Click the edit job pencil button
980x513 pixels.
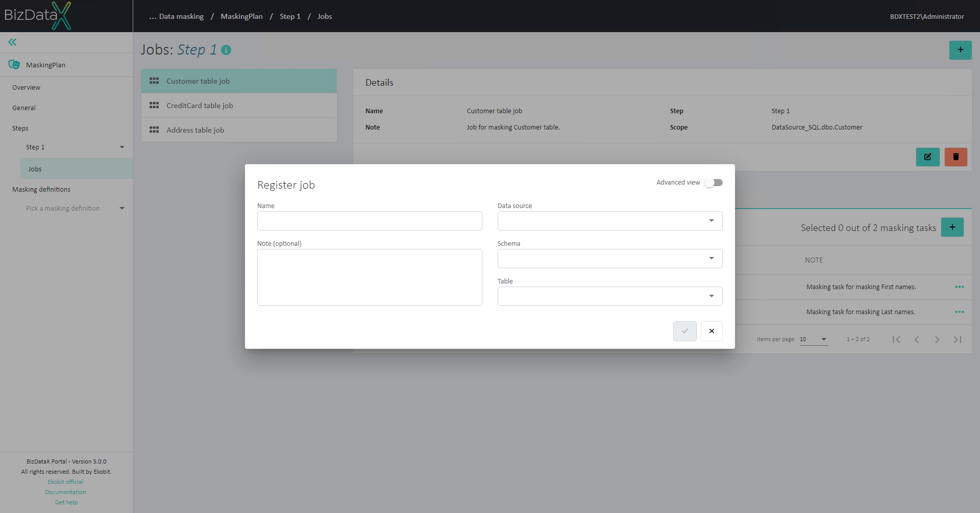point(927,157)
